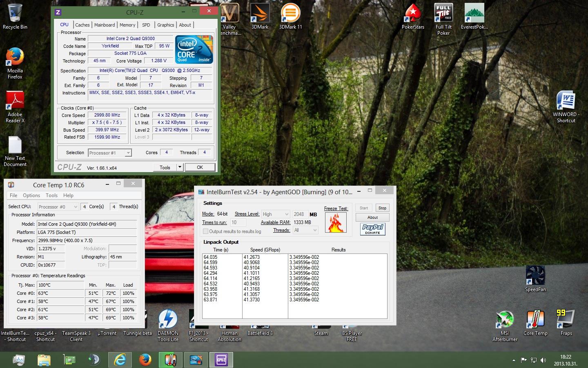Click Core #0 temperature 63°C reading

[x=60, y=293]
